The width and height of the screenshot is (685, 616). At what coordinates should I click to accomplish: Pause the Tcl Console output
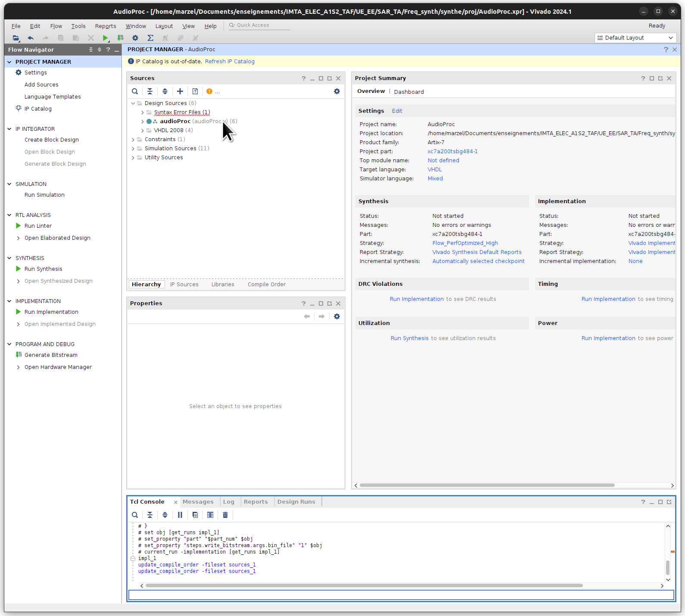(180, 515)
